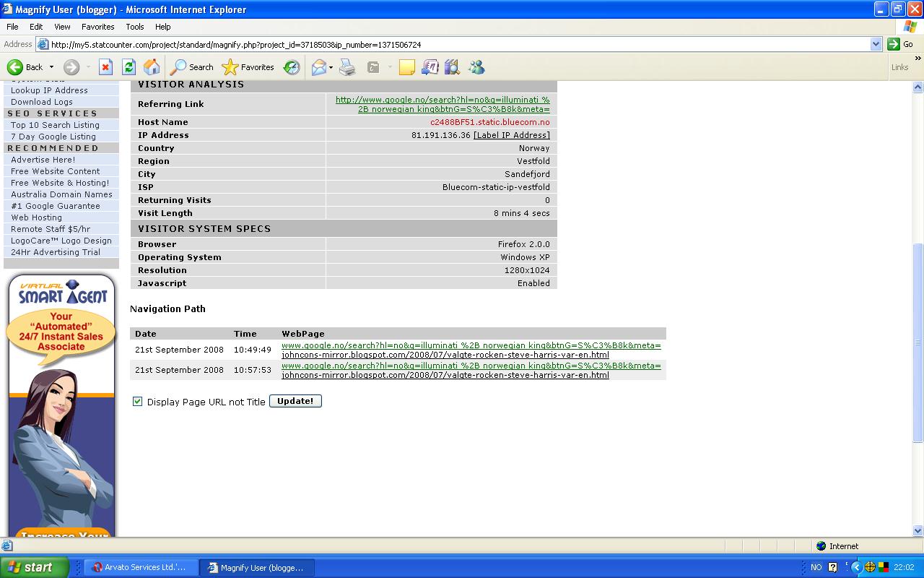
Task: Open Favorites star in the toolbar
Action: point(230,67)
